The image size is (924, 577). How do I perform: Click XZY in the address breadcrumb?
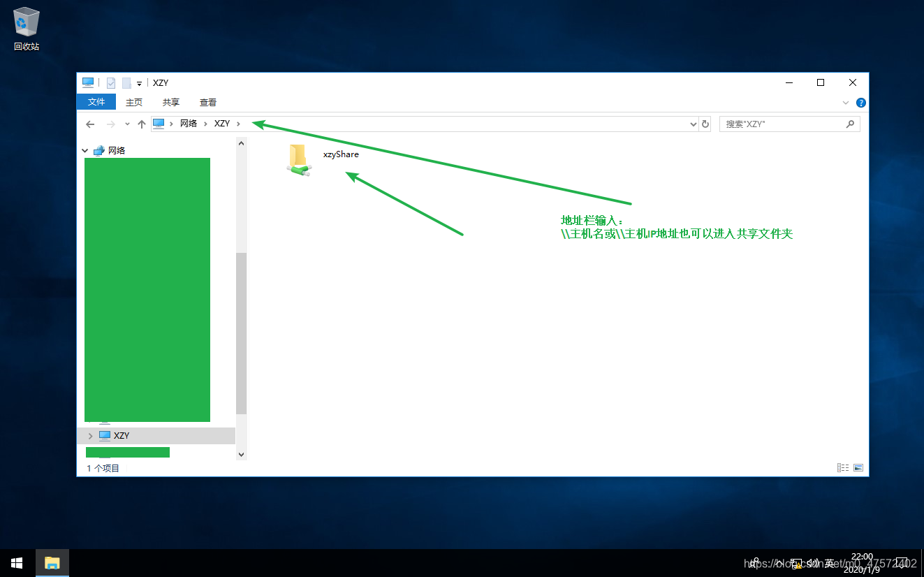(222, 124)
